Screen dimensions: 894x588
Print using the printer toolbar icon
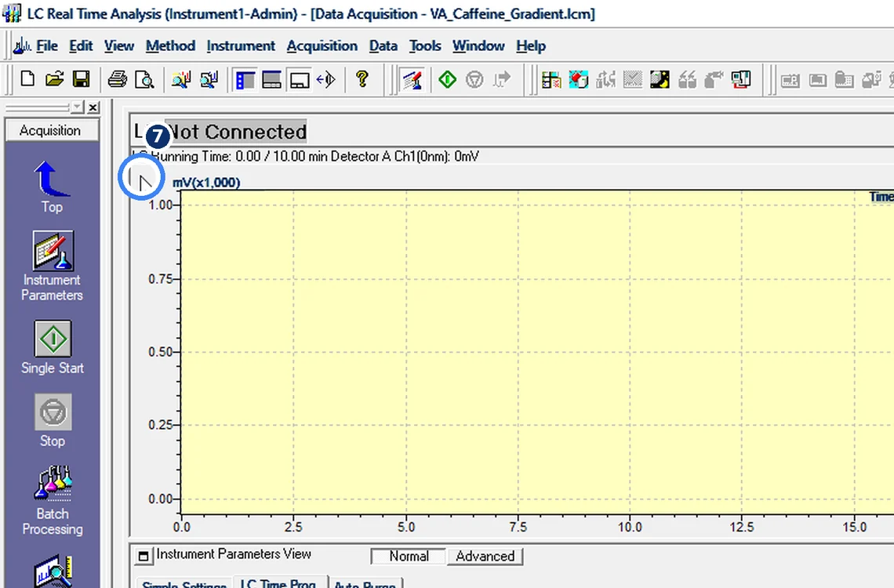coord(118,79)
